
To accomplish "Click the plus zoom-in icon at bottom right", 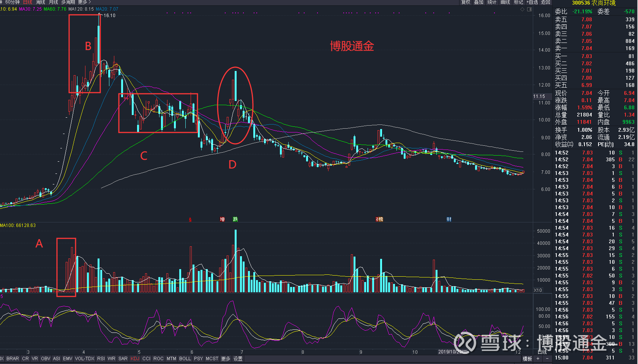I will point(539,359).
